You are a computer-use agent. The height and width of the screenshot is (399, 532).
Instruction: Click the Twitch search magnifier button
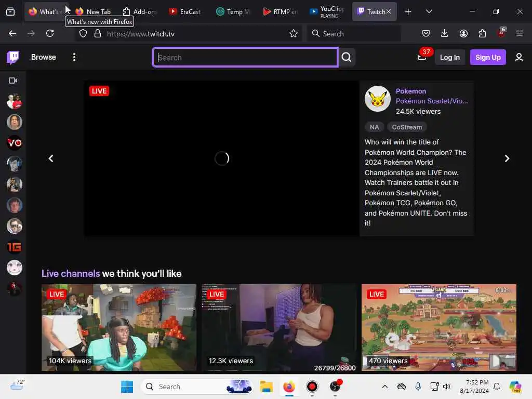coord(347,57)
